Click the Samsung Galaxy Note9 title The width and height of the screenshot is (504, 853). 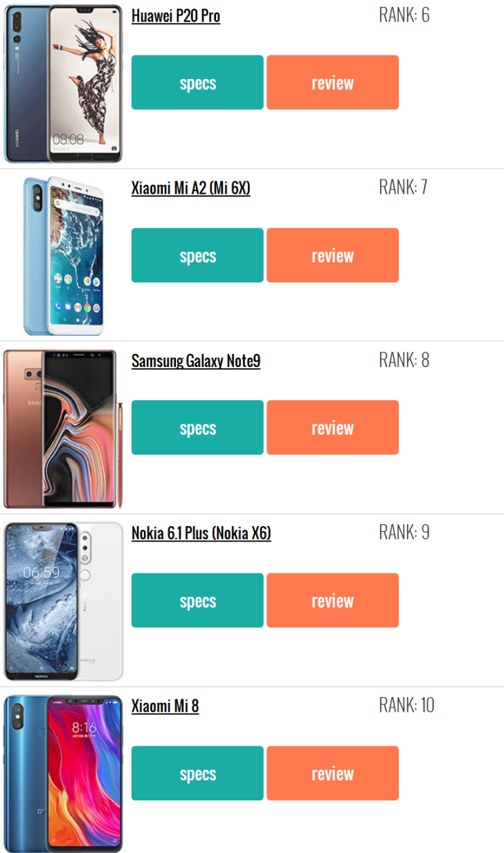[196, 361]
